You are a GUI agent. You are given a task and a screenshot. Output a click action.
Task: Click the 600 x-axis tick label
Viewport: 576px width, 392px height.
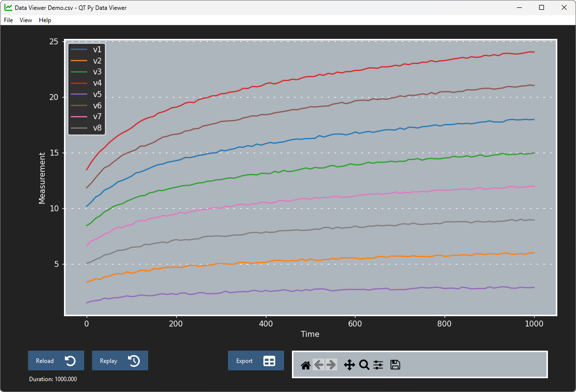(x=355, y=324)
